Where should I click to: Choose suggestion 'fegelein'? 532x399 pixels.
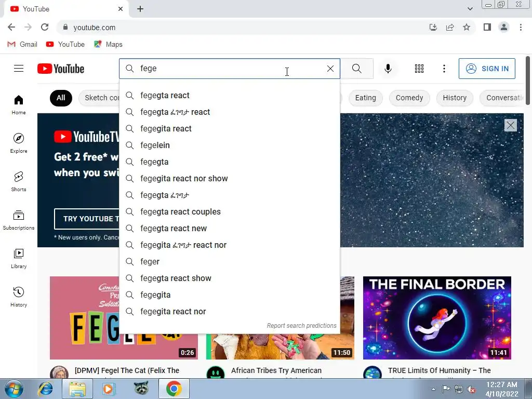[229, 145]
